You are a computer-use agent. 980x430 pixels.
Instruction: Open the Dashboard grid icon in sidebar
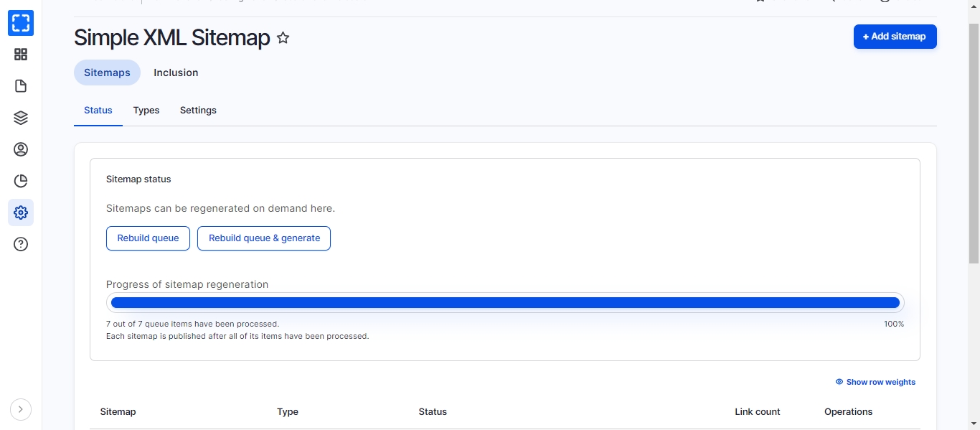(x=21, y=55)
